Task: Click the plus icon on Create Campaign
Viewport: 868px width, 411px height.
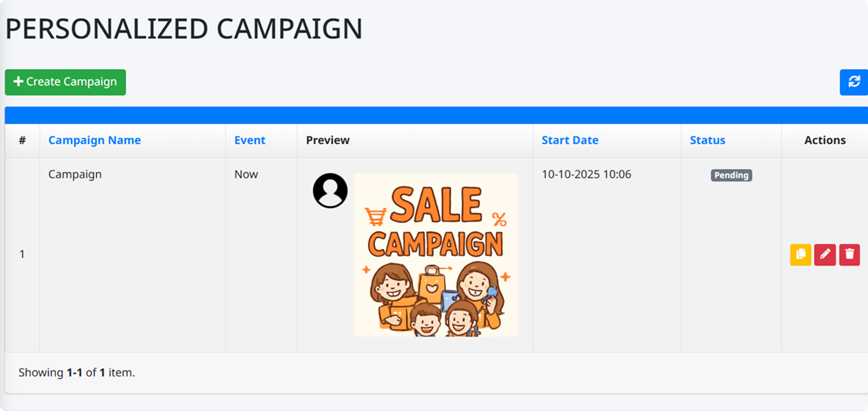Action: coord(18,81)
